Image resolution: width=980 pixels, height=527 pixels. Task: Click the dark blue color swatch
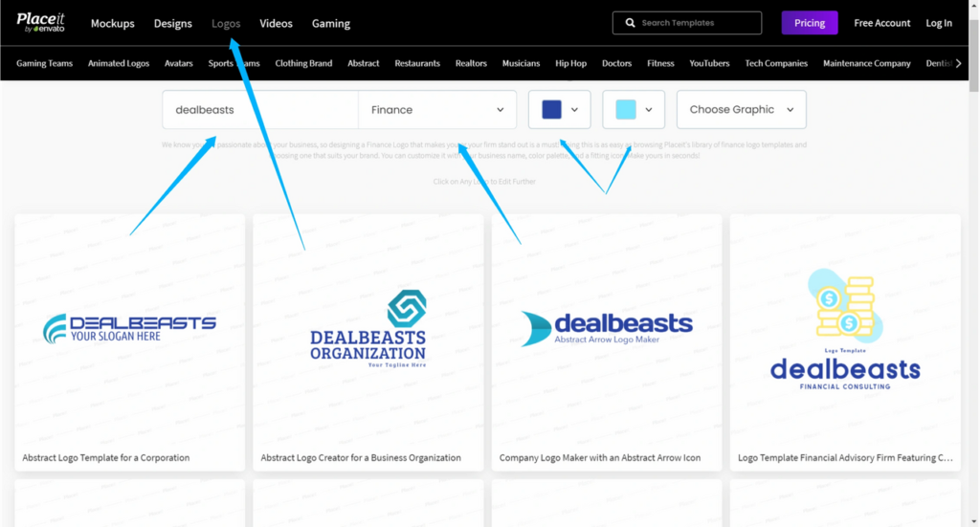point(551,110)
